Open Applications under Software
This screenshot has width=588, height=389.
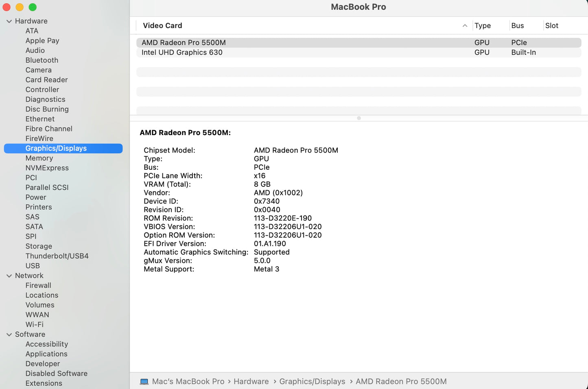pos(46,354)
